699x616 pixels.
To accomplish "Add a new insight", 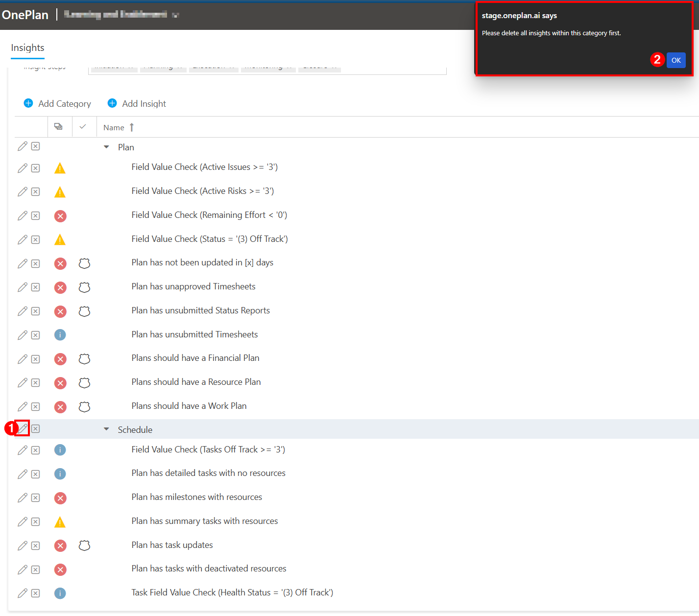I will [137, 103].
